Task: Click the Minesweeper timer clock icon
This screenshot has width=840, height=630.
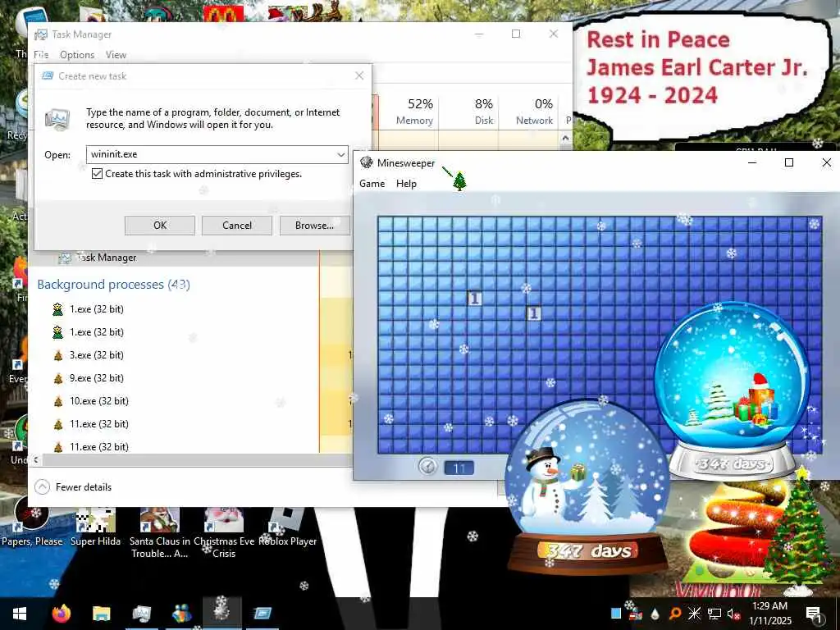Action: [x=427, y=467]
